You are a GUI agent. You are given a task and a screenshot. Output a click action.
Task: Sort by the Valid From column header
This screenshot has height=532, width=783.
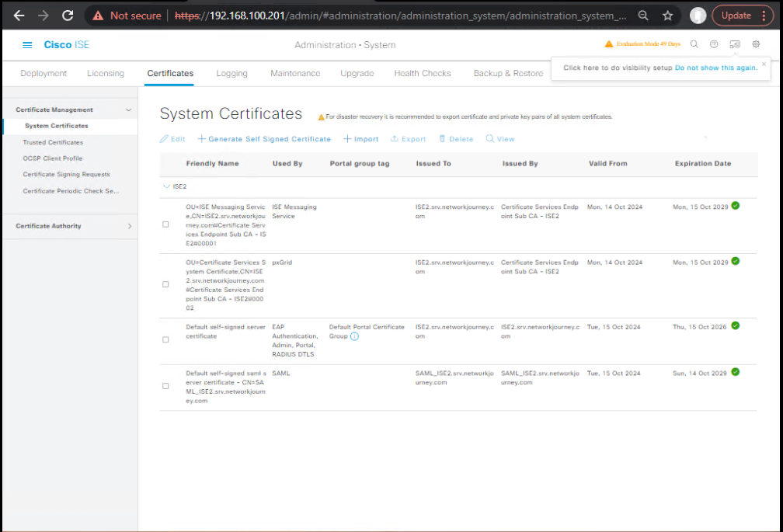pyautogui.click(x=607, y=163)
